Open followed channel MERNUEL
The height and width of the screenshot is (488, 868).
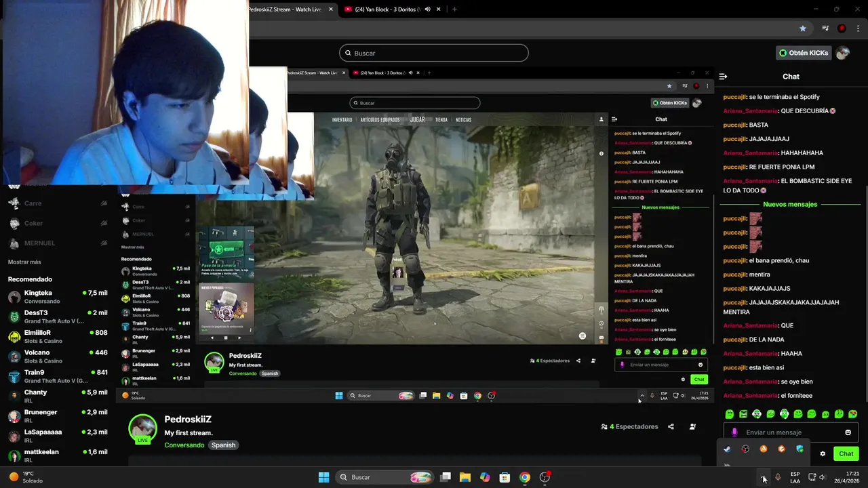click(x=58, y=243)
